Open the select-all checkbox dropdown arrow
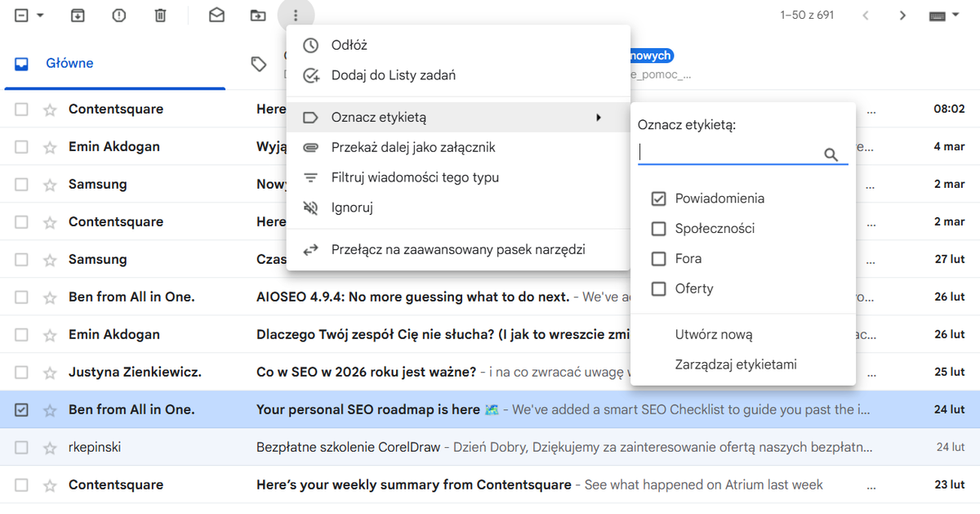 point(41,16)
